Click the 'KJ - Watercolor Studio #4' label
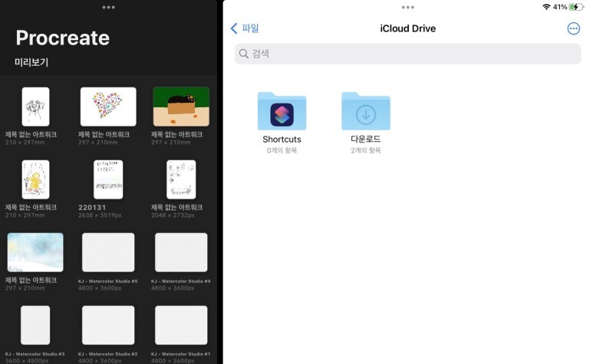The width and height of the screenshot is (593, 364). 181,281
